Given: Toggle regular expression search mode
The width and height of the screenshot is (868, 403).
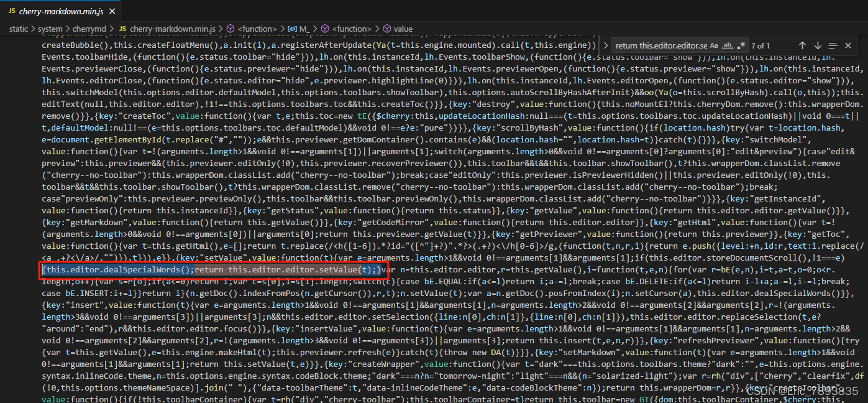Looking at the screenshot, I should pyautogui.click(x=740, y=45).
